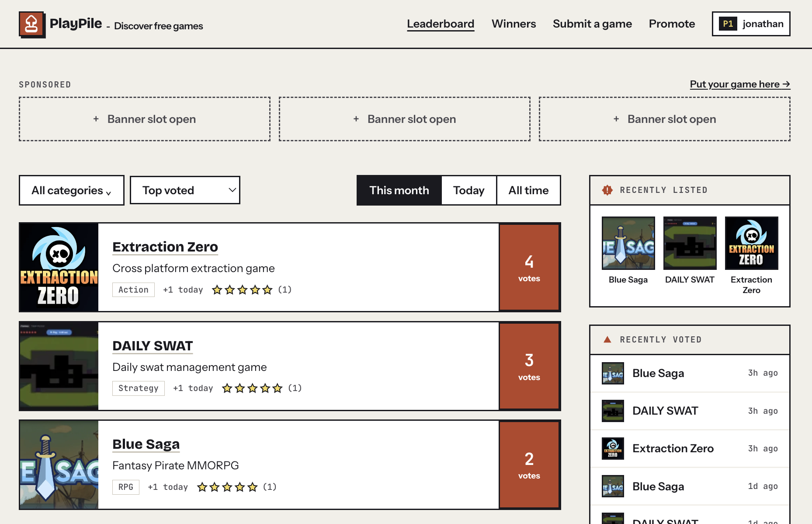Open DAILY SWAT game cover image
Viewport: 812px width, 524px height.
(x=59, y=366)
